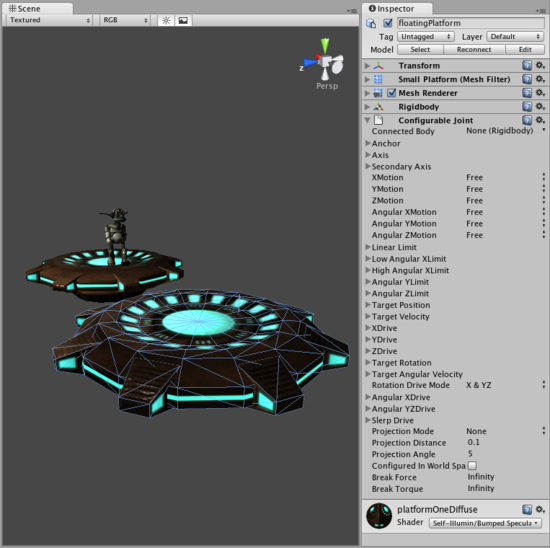Expand the XDrive property
The width and height of the screenshot is (550, 548).
coord(368,328)
